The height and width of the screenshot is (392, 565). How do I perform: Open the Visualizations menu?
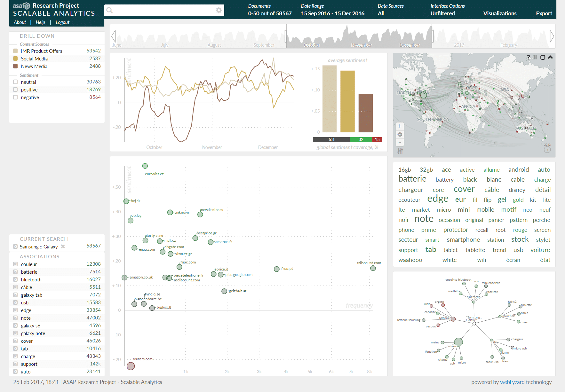pyautogui.click(x=500, y=13)
